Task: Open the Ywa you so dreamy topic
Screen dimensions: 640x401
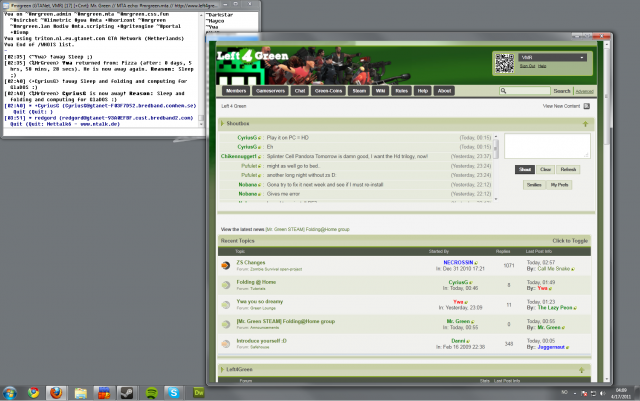Action: [x=260, y=302]
